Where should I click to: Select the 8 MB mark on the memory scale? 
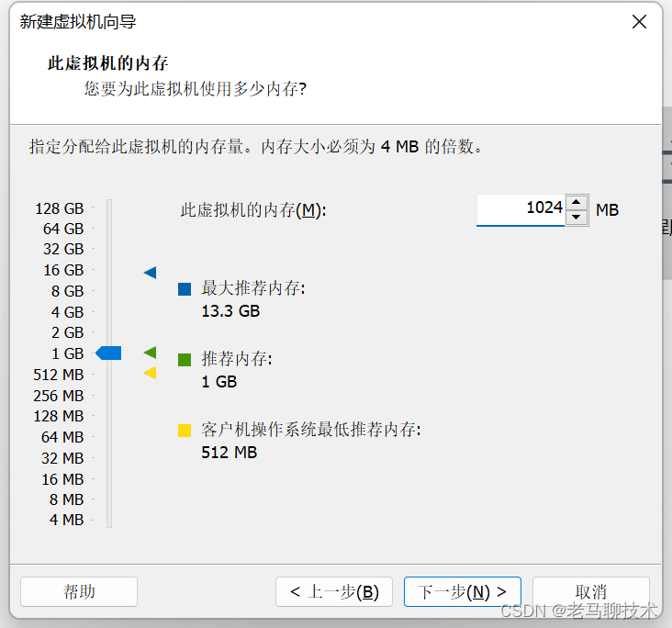(x=66, y=499)
